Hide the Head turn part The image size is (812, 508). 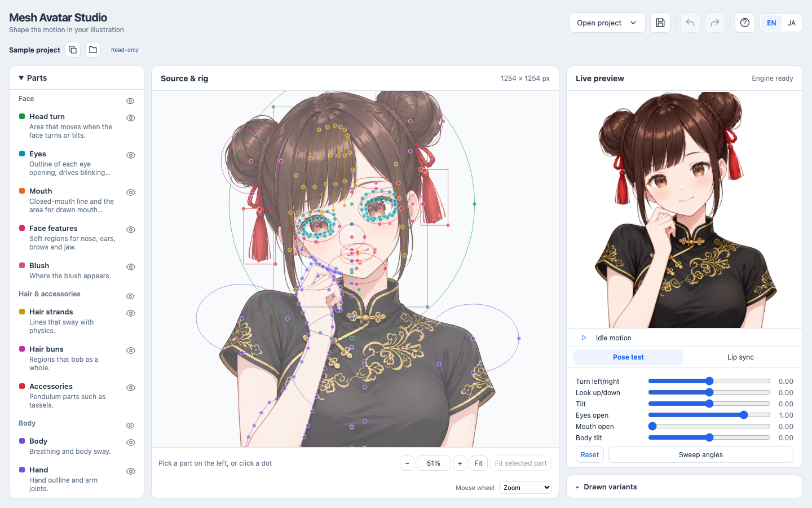131,118
